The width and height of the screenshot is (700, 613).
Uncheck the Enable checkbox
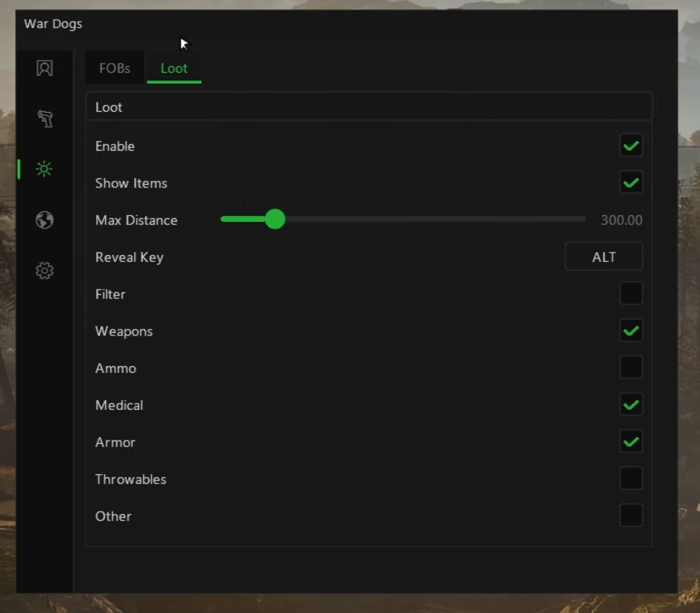(x=631, y=146)
